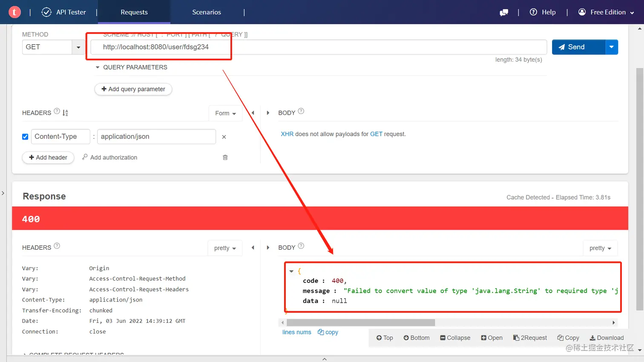Switch to the Scenarios tab

tap(207, 12)
